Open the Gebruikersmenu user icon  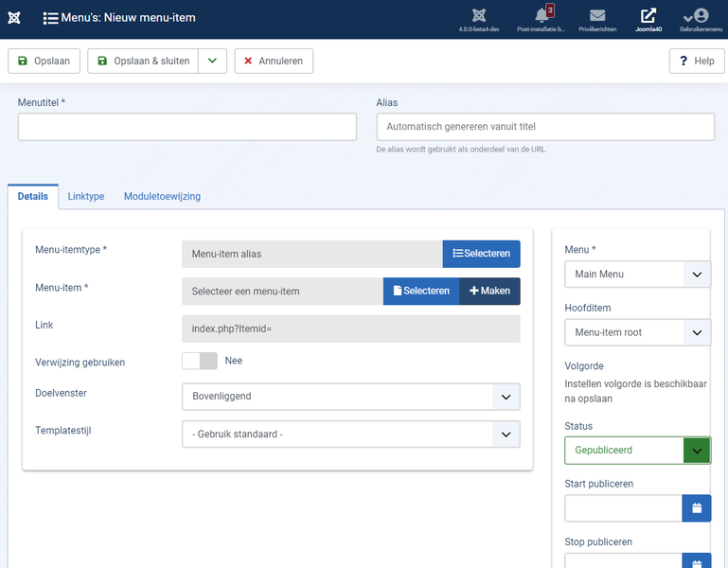[701, 15]
